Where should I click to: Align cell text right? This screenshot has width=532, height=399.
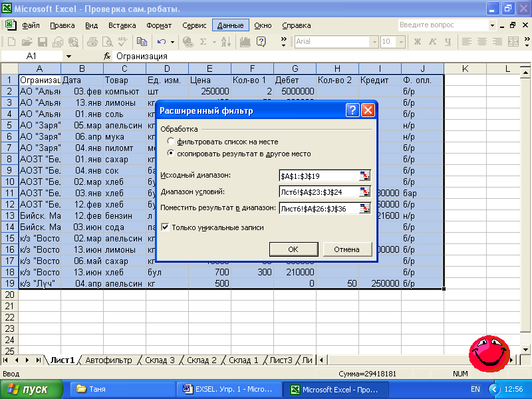click(497, 41)
